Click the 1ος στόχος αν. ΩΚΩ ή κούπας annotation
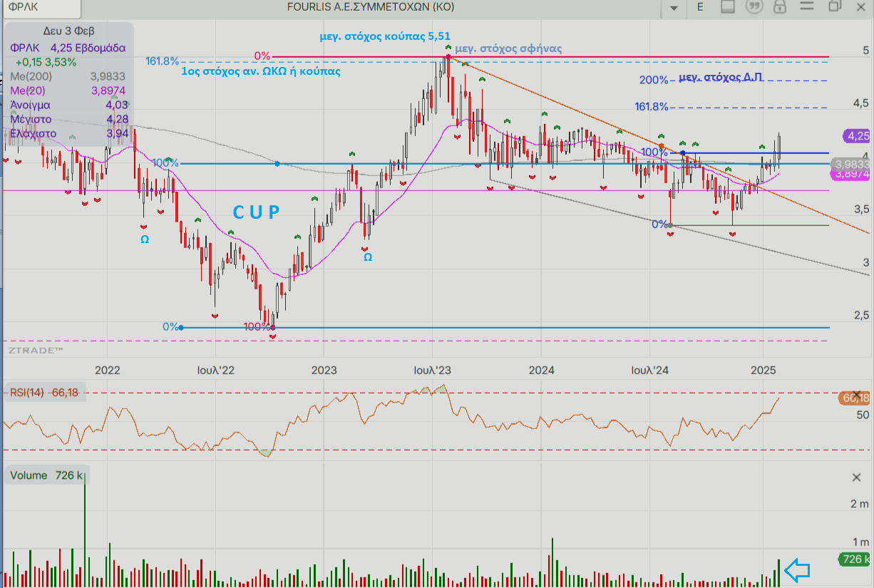874x588 pixels. (261, 71)
